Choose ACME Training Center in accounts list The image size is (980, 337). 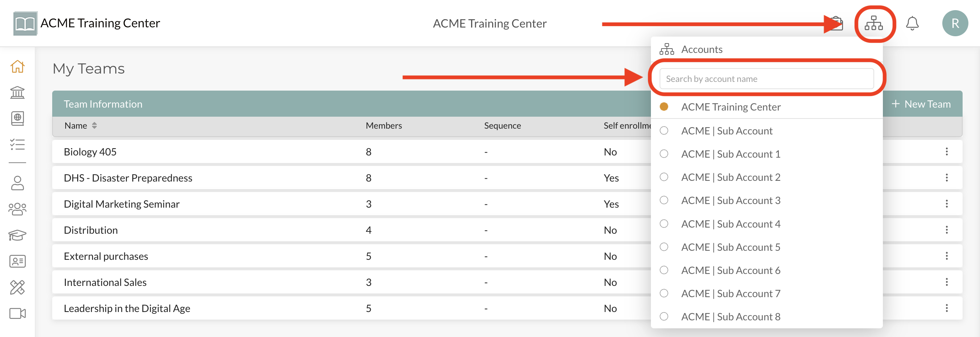pos(730,107)
